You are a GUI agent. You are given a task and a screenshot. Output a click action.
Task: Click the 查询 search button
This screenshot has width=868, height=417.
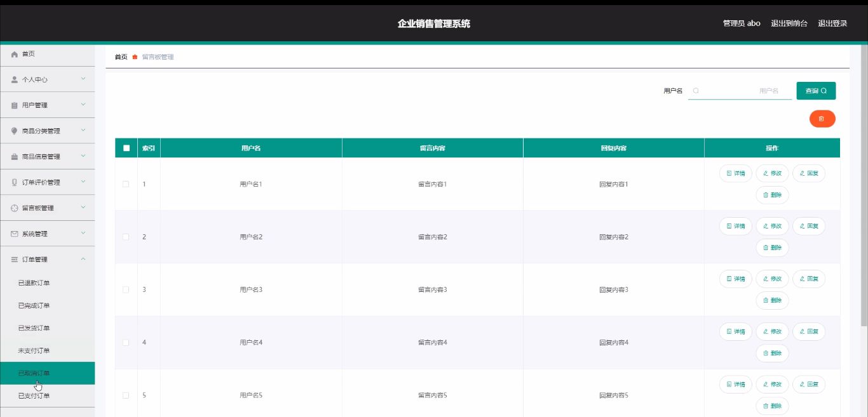point(816,91)
